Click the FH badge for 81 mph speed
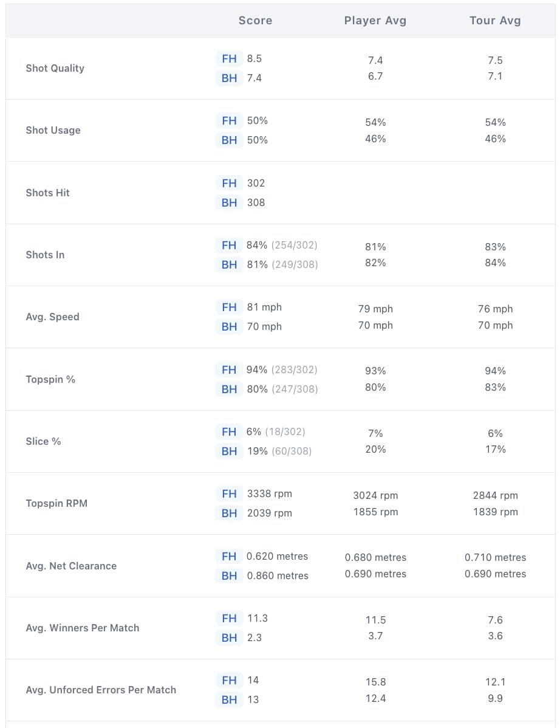This screenshot has height=728, width=560. pos(229,307)
